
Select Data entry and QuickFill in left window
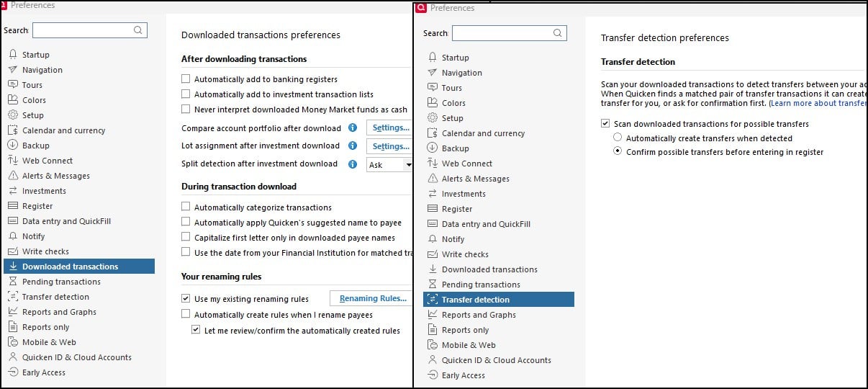(66, 221)
